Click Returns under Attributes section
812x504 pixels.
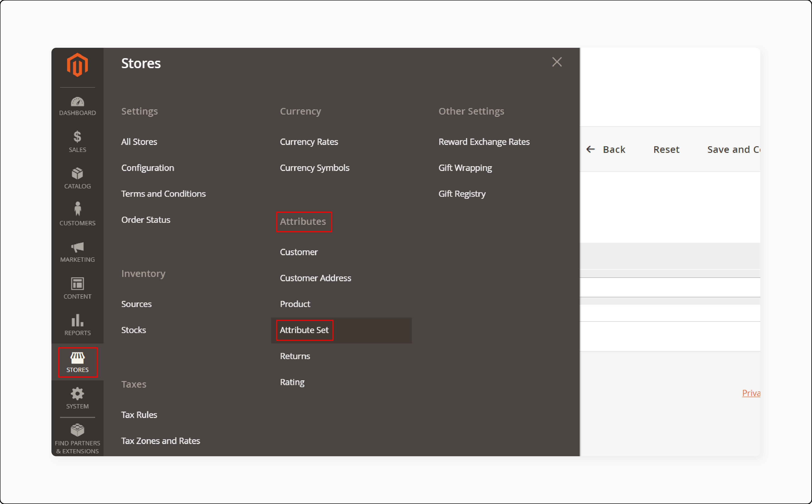(295, 355)
